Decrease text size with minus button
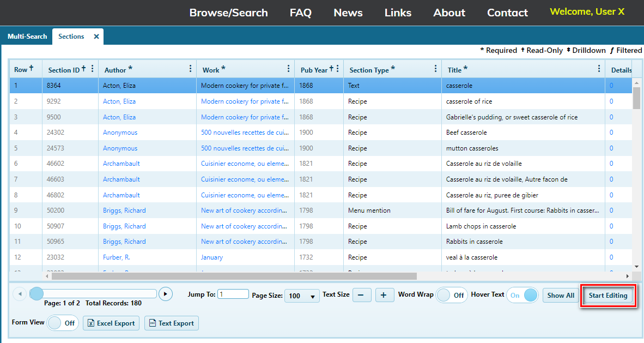 362,295
